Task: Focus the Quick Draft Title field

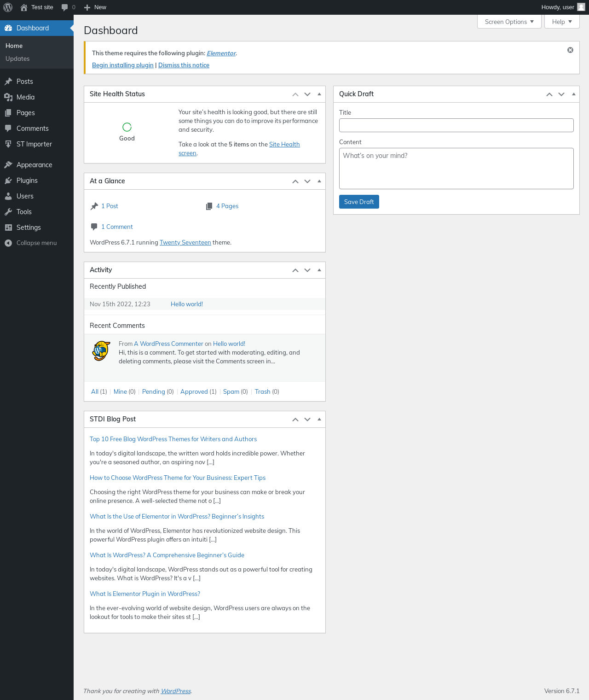Action: [x=456, y=125]
